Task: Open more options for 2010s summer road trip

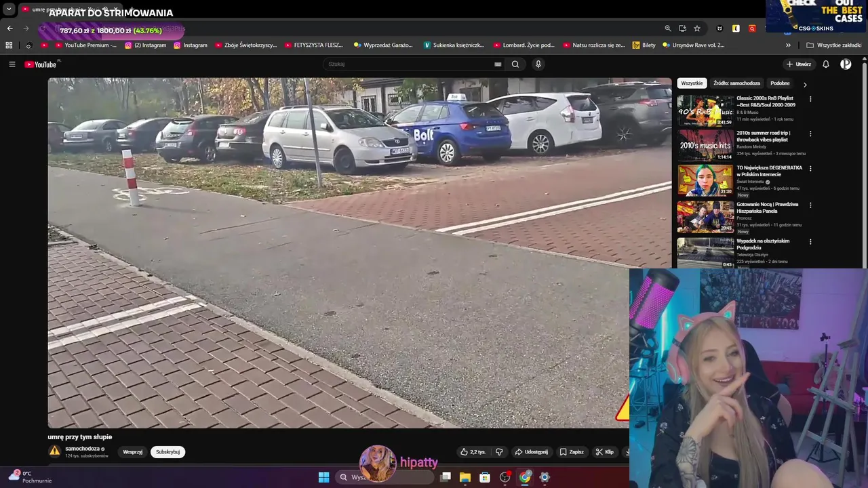Action: coord(810,134)
